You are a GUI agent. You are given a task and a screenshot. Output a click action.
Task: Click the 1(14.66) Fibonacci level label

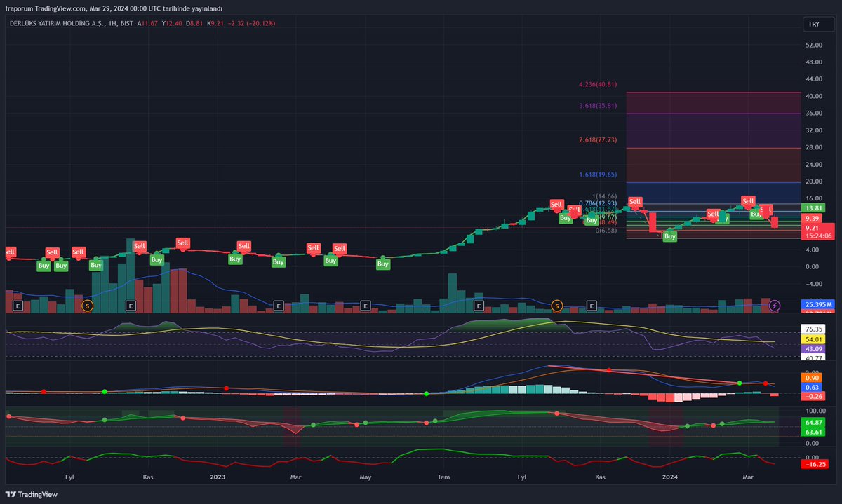tap(603, 196)
